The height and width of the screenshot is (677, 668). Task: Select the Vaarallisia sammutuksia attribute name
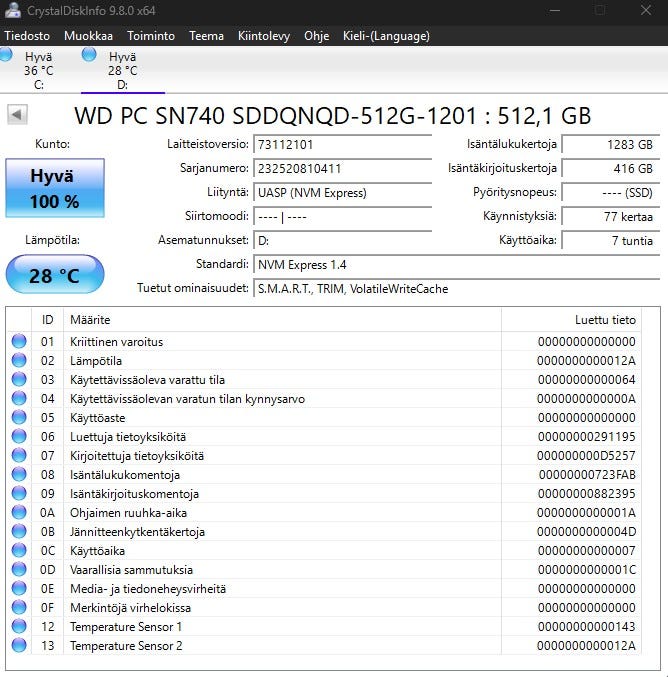point(131,570)
